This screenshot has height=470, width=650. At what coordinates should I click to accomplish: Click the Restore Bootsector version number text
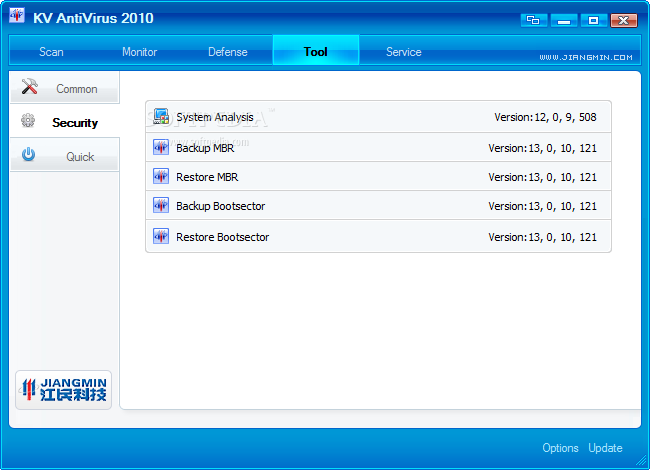543,237
